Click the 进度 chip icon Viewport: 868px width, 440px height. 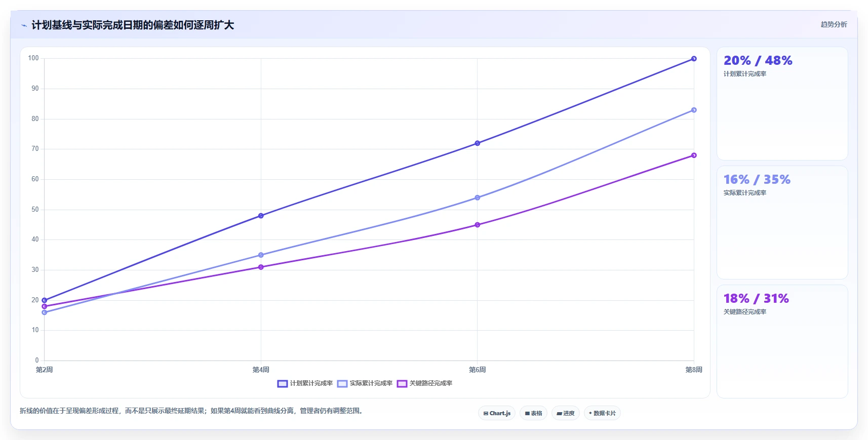tap(559, 414)
